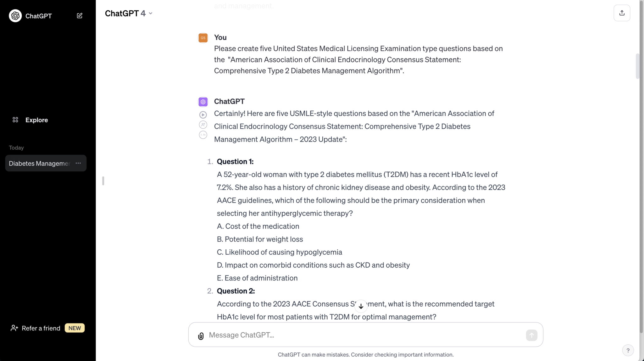Play the ChatGPT response aloud
644x361 pixels.
203,115
